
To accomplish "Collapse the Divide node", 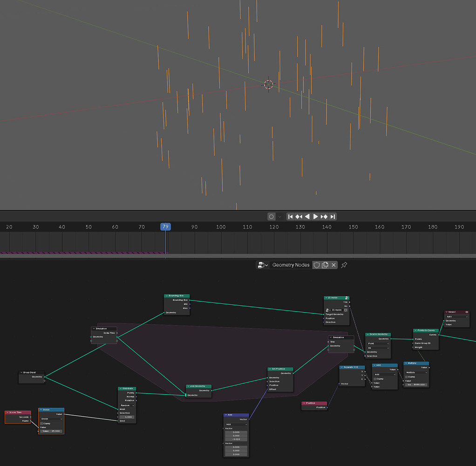I will click(41, 410).
